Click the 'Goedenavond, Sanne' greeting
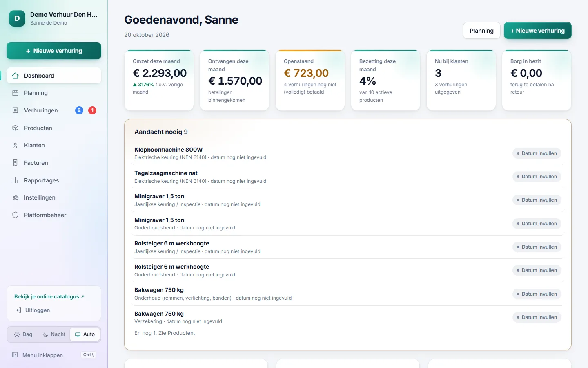Image resolution: width=588 pixels, height=368 pixels. click(x=181, y=20)
